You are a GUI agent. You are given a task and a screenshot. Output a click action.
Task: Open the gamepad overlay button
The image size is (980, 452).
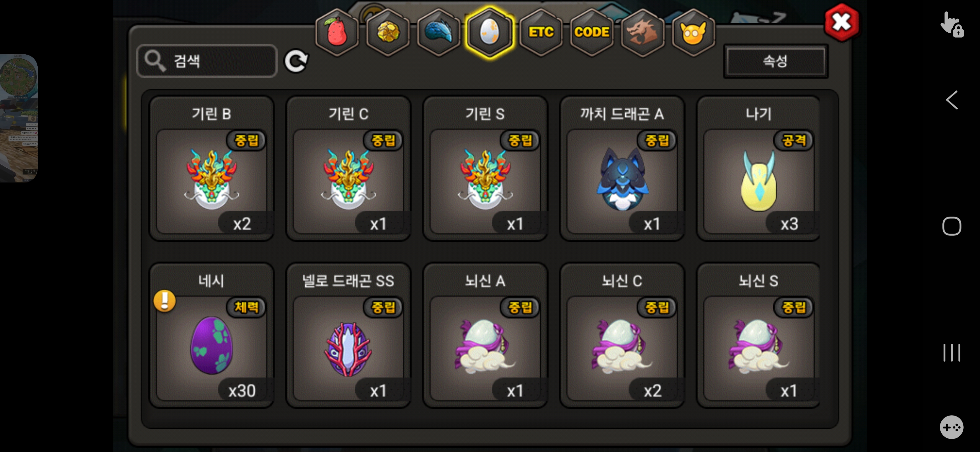951,427
